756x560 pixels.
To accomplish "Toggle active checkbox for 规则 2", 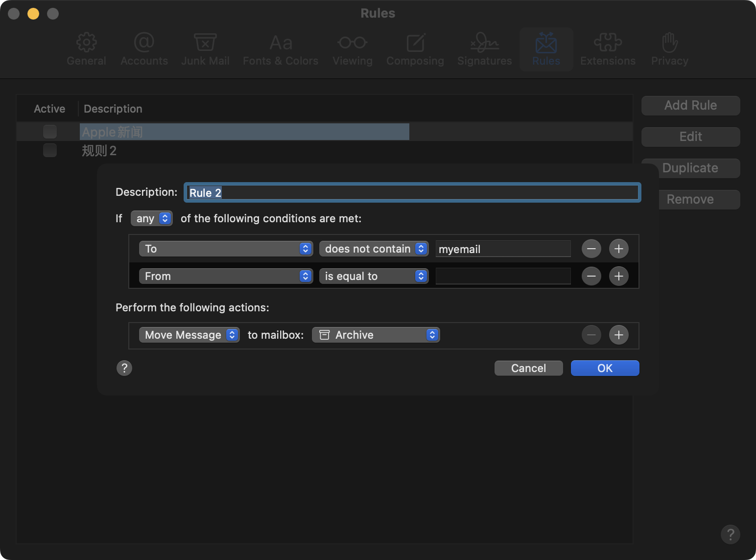I will point(50,150).
